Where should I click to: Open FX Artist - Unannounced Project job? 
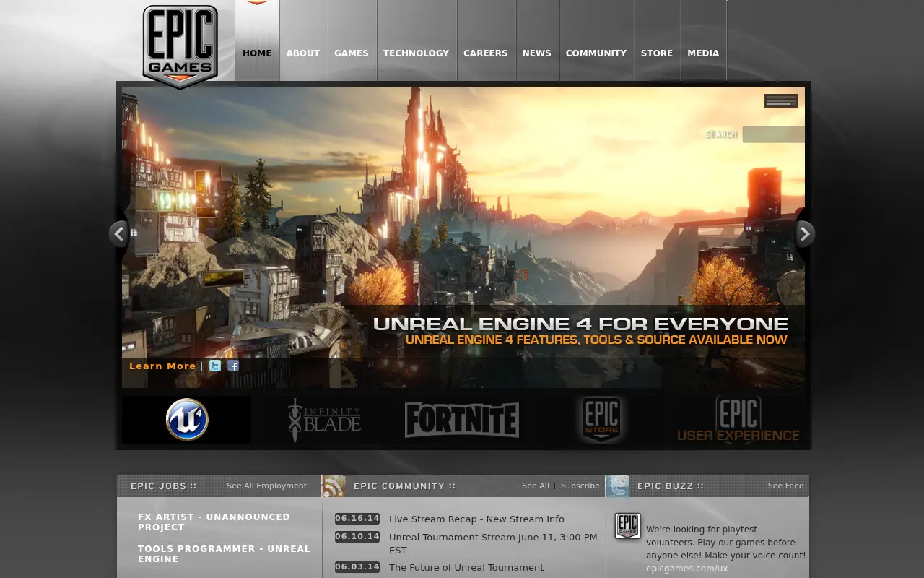[x=214, y=522]
